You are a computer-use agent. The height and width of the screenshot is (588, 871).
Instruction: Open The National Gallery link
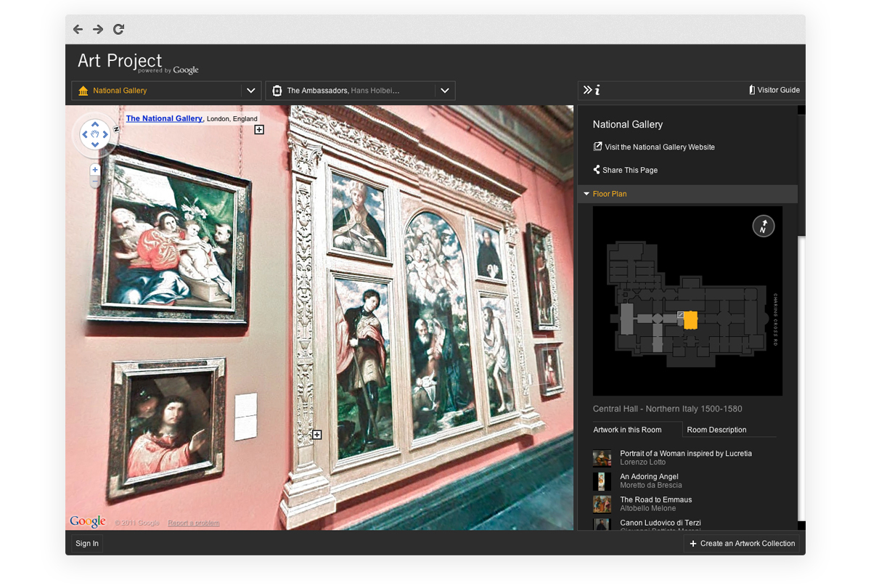164,118
